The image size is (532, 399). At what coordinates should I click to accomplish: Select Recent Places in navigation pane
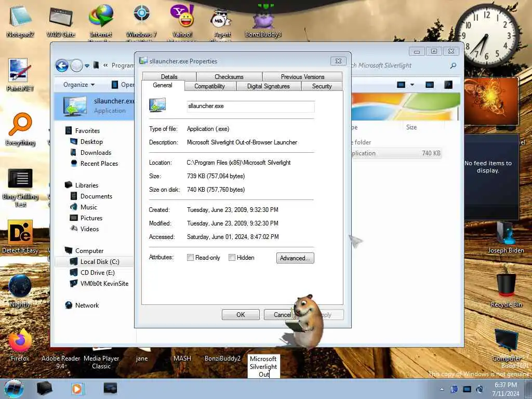[x=99, y=163]
